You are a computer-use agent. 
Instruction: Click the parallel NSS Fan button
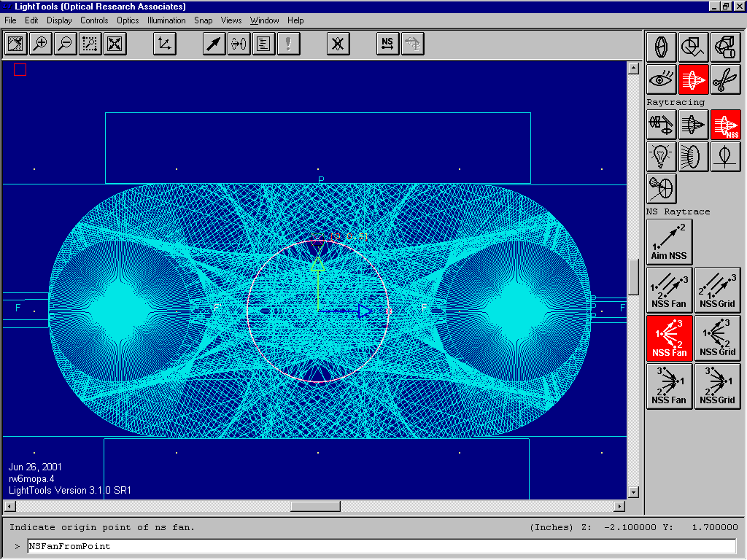[x=669, y=289]
